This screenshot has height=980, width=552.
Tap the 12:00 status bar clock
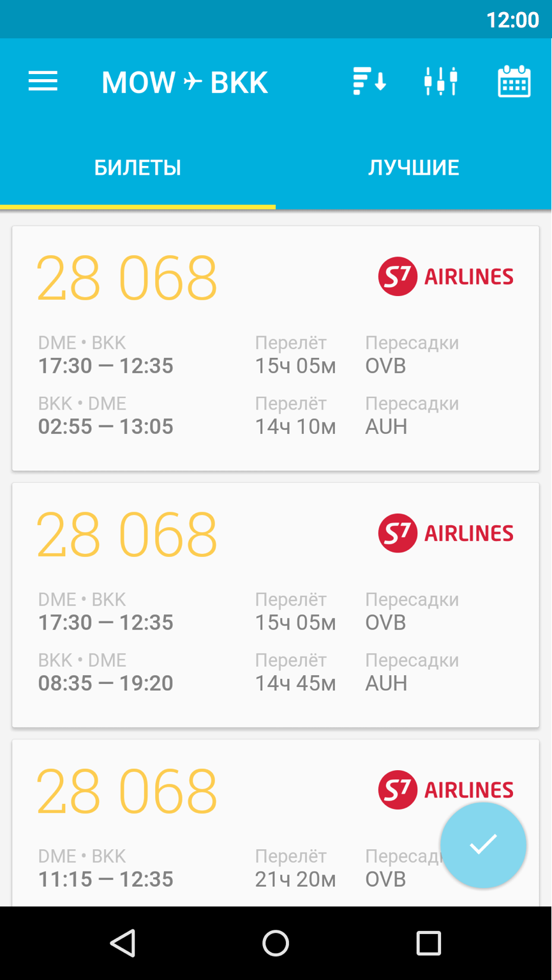[x=512, y=20]
